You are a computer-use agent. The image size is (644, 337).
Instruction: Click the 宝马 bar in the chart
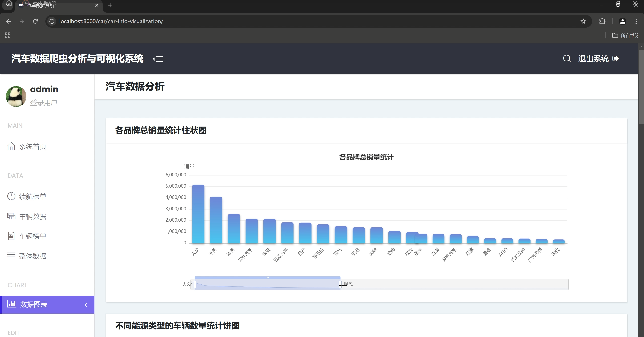tap(341, 235)
